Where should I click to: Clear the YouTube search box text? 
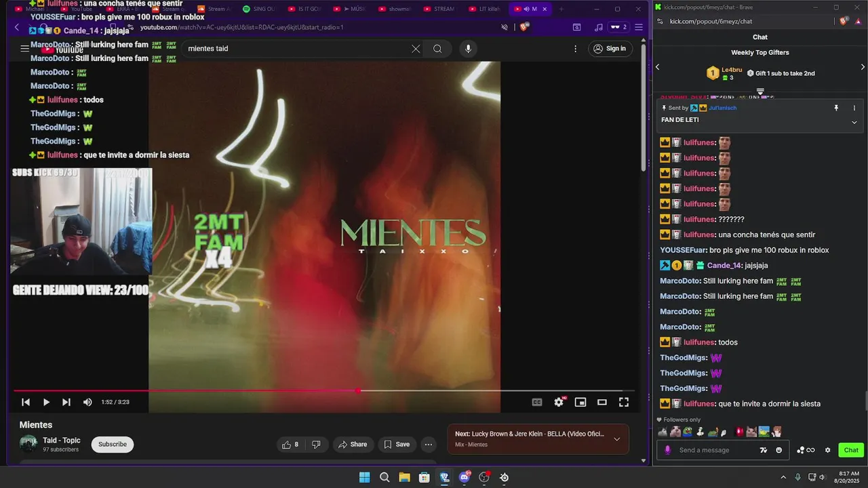point(416,49)
